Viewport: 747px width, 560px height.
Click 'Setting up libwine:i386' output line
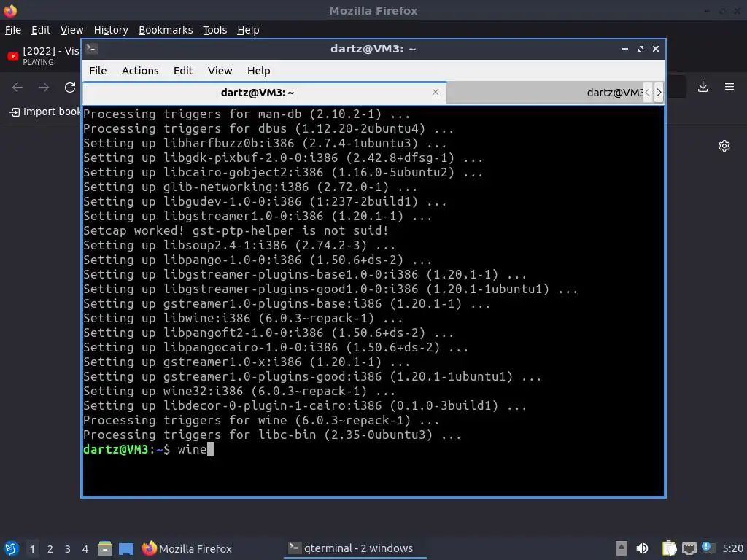[x=243, y=318]
